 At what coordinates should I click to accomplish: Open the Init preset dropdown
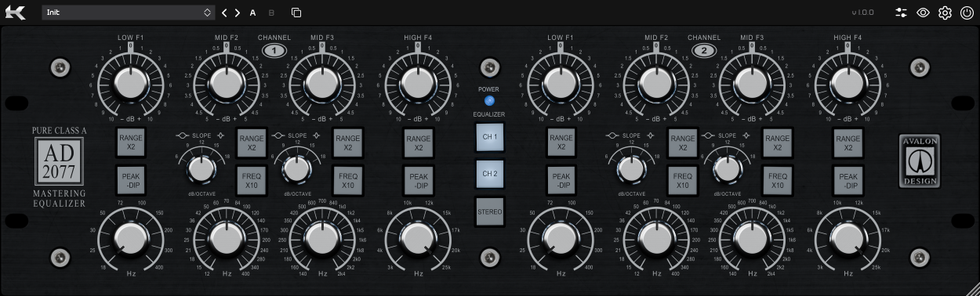point(129,13)
